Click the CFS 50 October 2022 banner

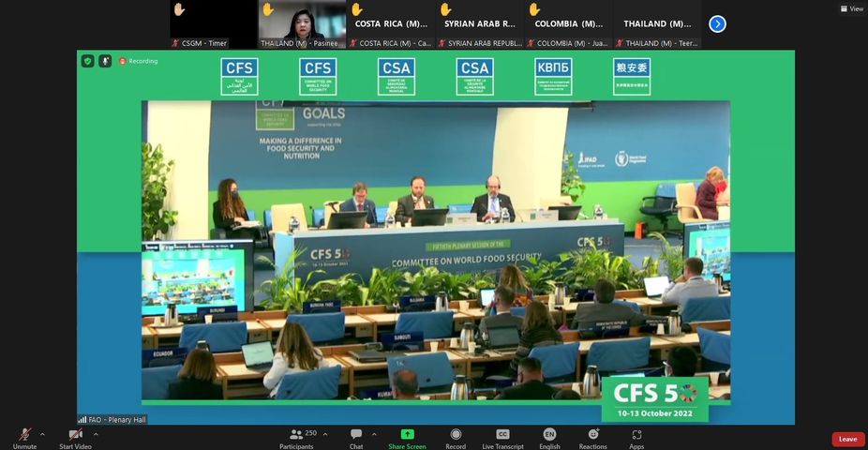(x=655, y=399)
